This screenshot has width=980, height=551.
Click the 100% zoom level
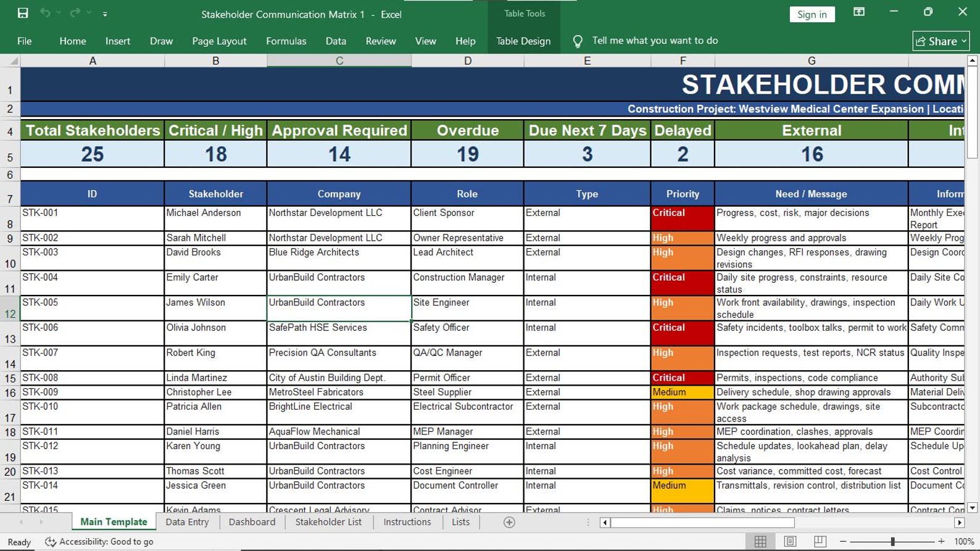coord(964,541)
